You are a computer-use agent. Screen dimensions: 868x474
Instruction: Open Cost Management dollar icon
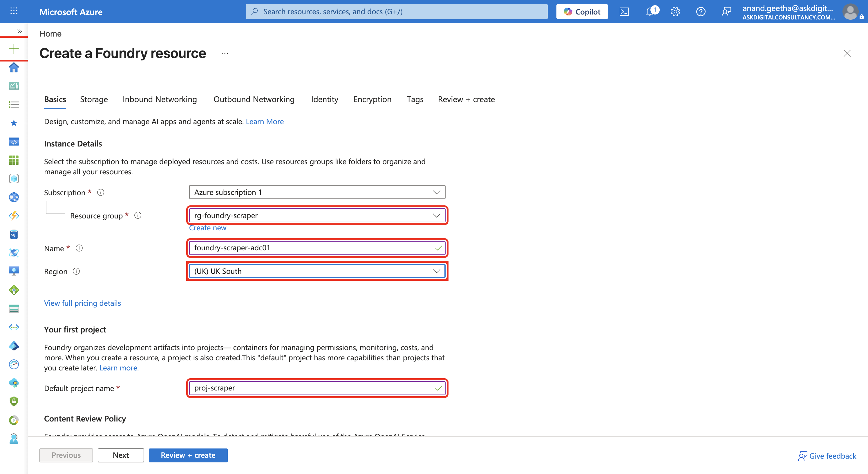(14, 420)
